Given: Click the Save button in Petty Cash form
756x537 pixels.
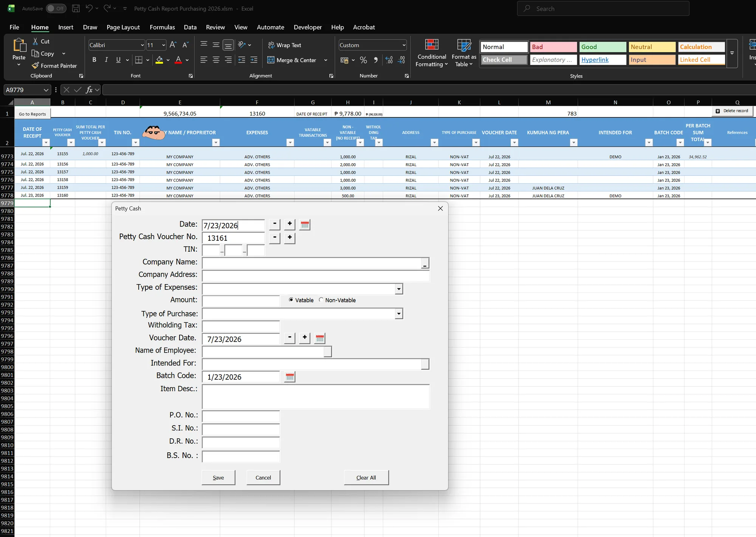Looking at the screenshot, I should tap(218, 478).
